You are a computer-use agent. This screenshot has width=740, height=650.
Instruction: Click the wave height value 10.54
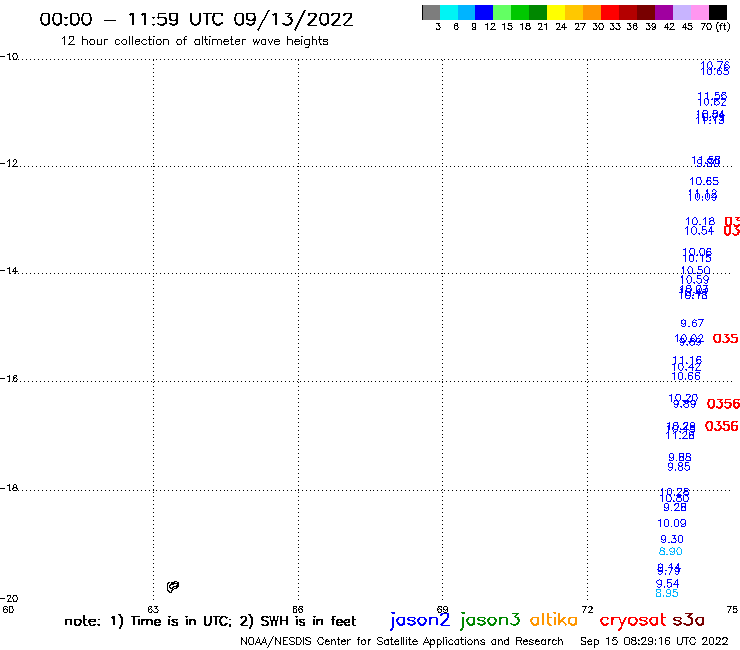699,231
